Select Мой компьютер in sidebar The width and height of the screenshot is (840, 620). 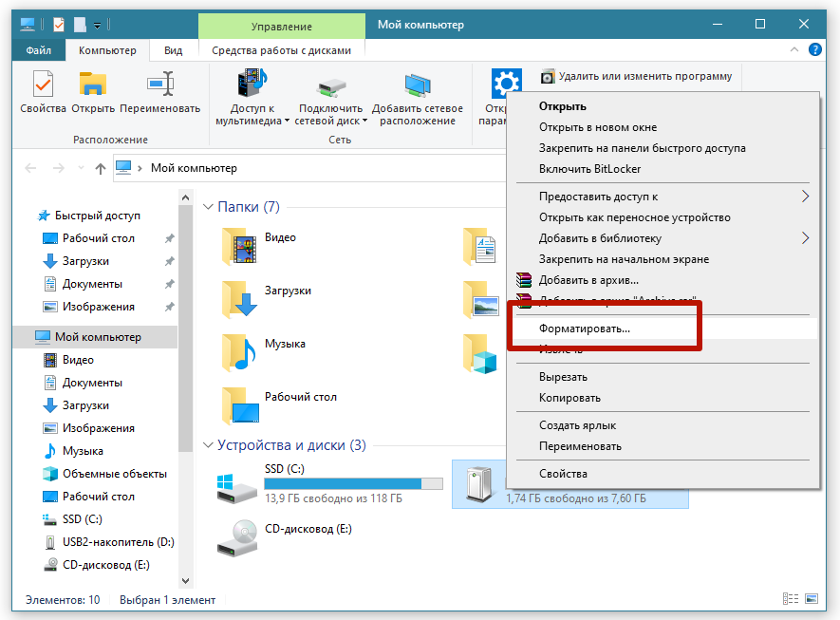coord(95,337)
